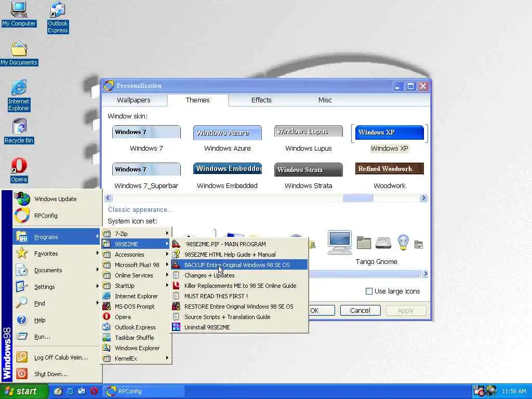
Task: Switch to the Misc tab
Action: pos(325,100)
